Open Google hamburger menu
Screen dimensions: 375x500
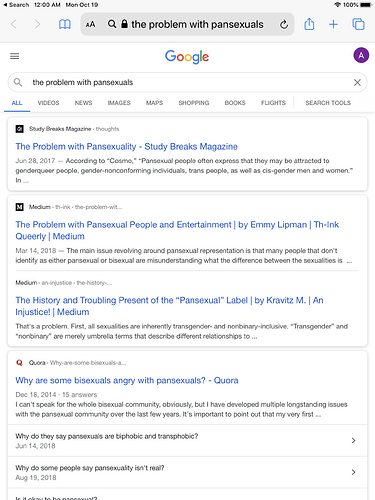[x=14, y=56]
